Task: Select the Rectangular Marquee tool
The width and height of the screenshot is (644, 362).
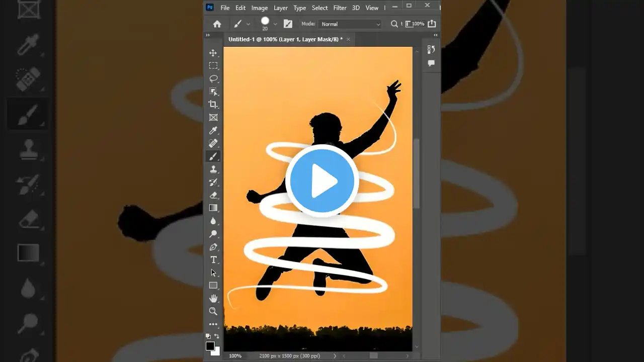Action: click(x=213, y=66)
